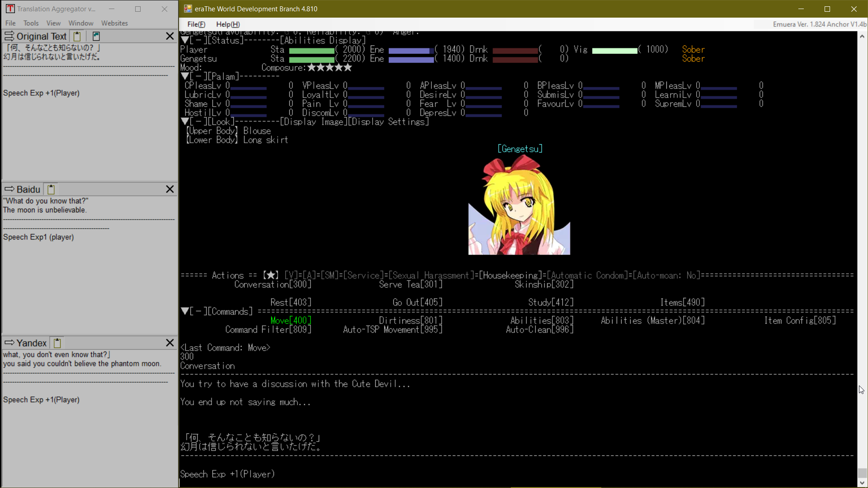The image size is (868, 488).
Task: Select the Conversation[300] action
Action: [x=273, y=284]
